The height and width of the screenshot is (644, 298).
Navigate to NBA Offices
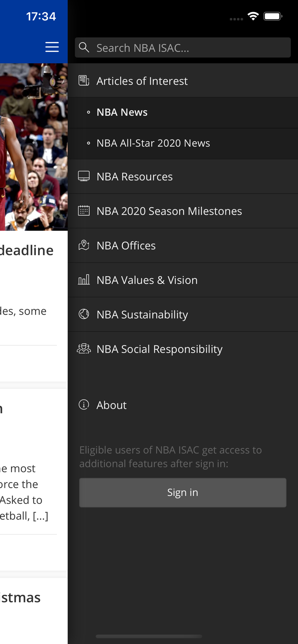click(183, 245)
